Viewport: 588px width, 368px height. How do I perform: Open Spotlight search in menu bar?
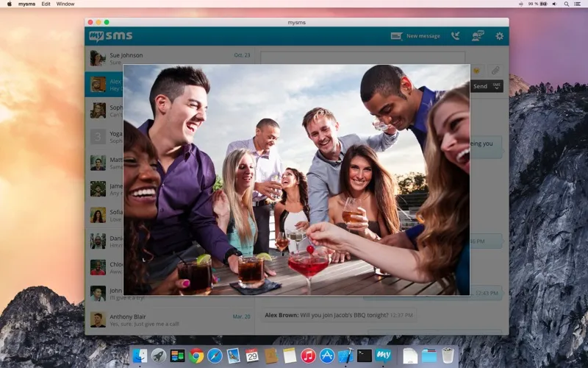click(567, 4)
